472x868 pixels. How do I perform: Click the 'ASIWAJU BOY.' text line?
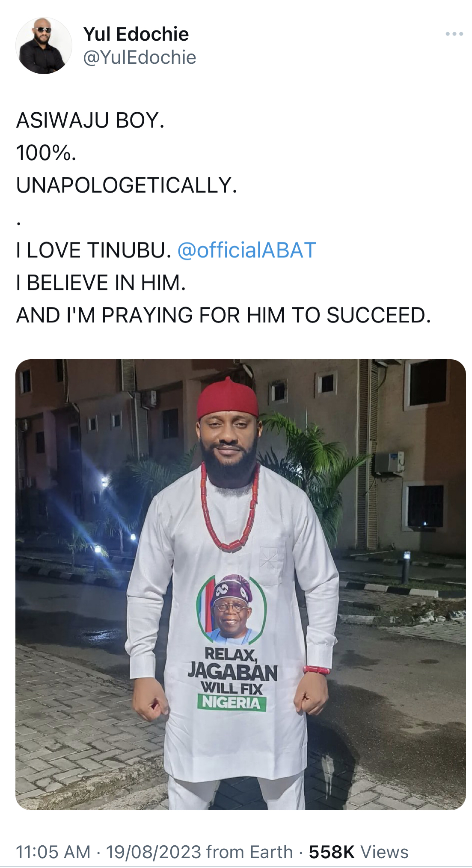point(90,120)
